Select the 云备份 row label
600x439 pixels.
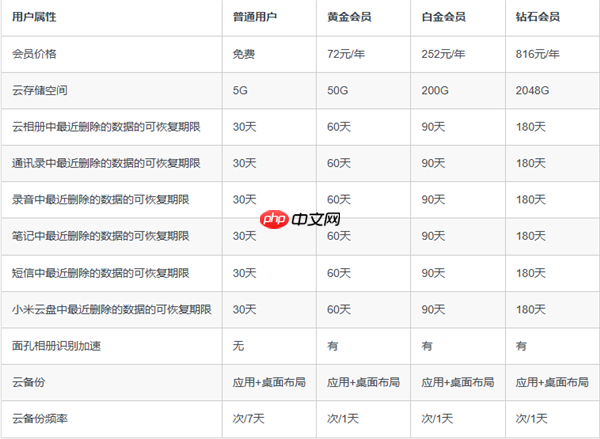click(29, 382)
